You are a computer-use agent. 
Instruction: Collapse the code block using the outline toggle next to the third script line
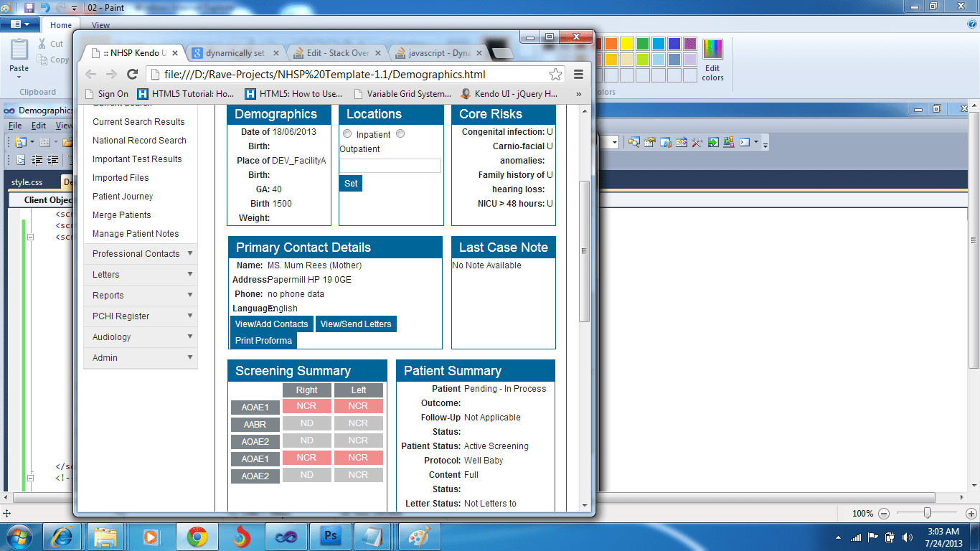coord(30,237)
